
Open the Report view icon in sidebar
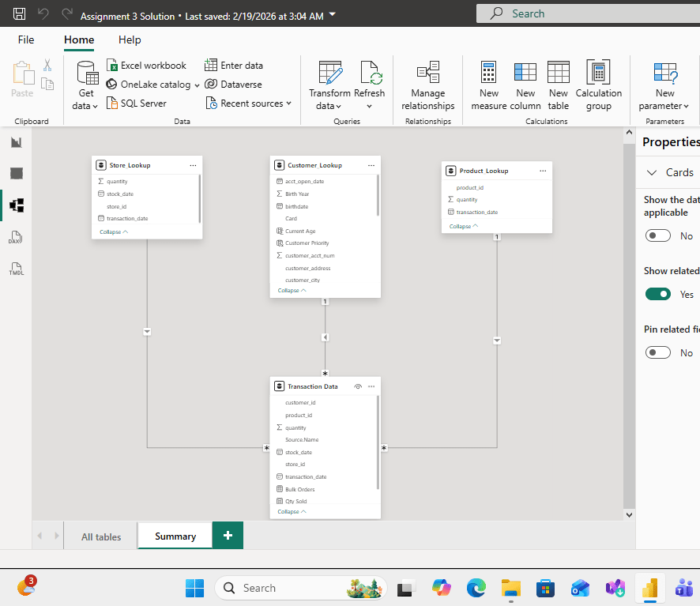[16, 142]
